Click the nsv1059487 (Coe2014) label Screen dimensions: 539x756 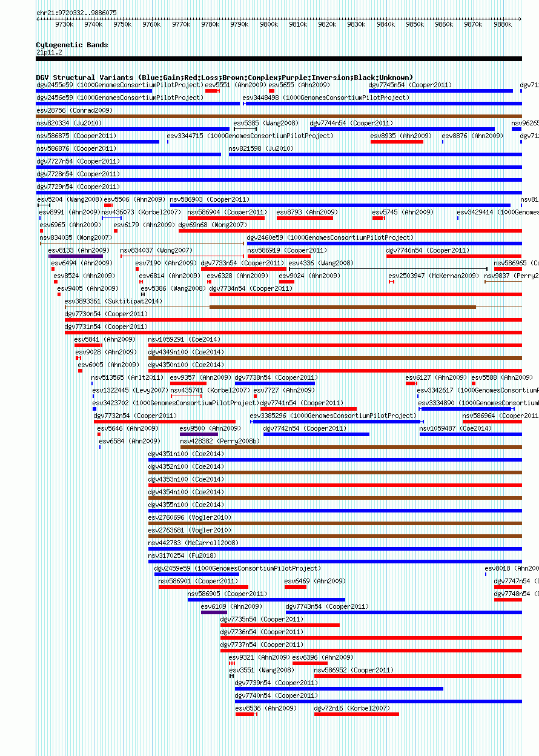point(456,428)
